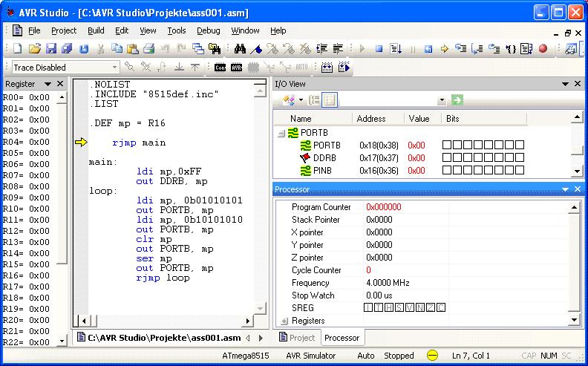Screen dimensions: 588x366
Task: Click the Open file folder icon
Action: pyautogui.click(x=34, y=48)
